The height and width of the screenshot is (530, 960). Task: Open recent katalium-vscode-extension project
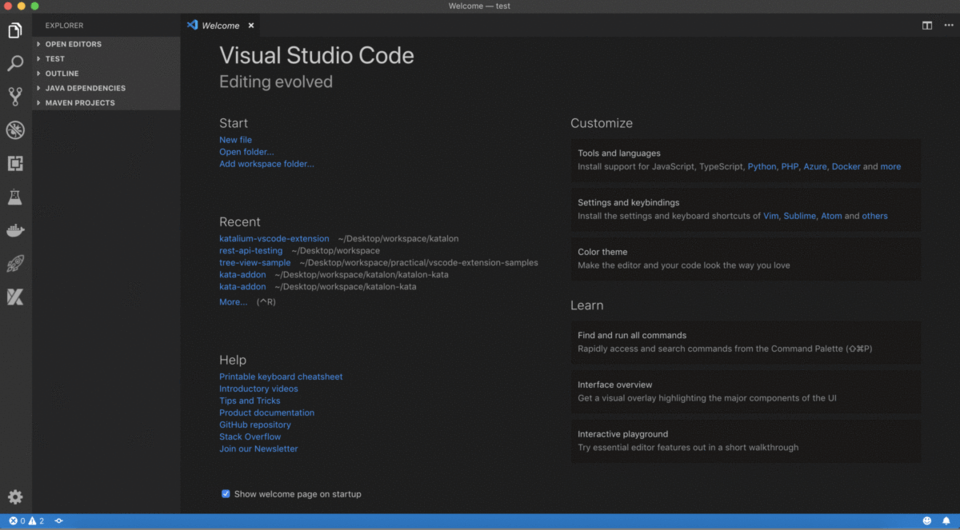(x=274, y=239)
